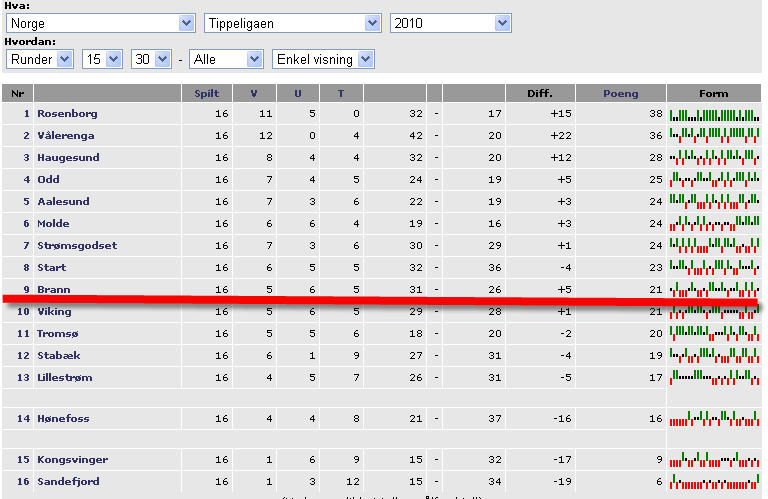Open the Brann team link
This screenshot has width=768, height=499.
54,289
